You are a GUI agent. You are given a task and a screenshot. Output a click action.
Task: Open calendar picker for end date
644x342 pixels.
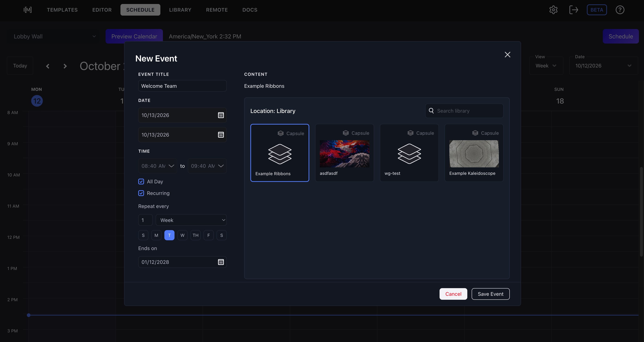point(221,135)
